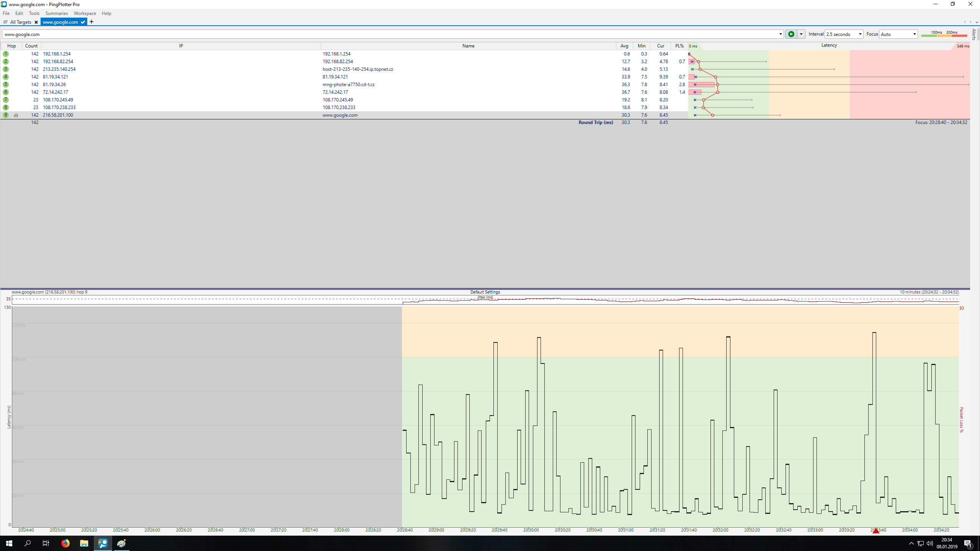Click the 100ms/200ms latency color scale
This screenshot has height=551, width=980.
point(944,34)
